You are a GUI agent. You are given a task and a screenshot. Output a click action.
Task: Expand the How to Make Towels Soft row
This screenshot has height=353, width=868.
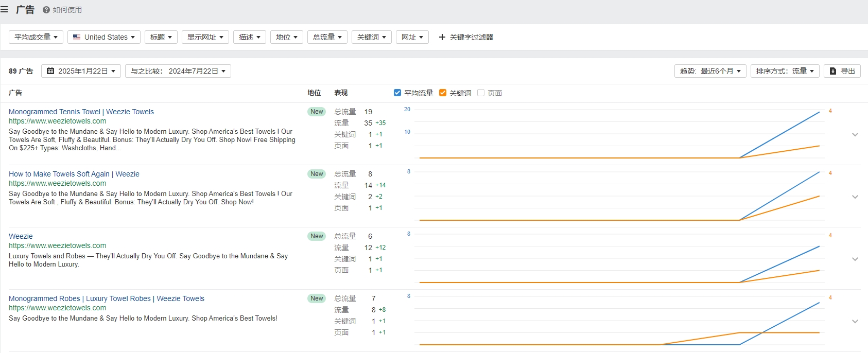click(x=855, y=197)
